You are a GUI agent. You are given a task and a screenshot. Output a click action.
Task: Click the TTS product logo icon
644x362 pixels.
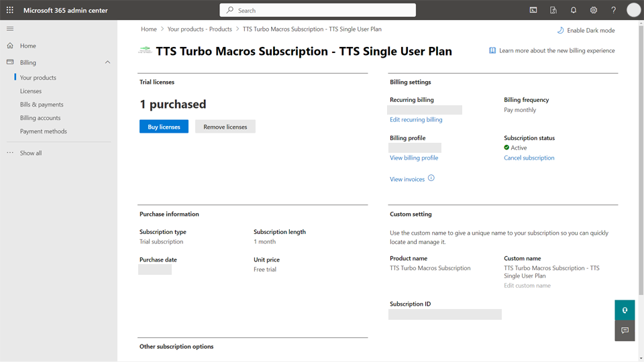coord(145,50)
